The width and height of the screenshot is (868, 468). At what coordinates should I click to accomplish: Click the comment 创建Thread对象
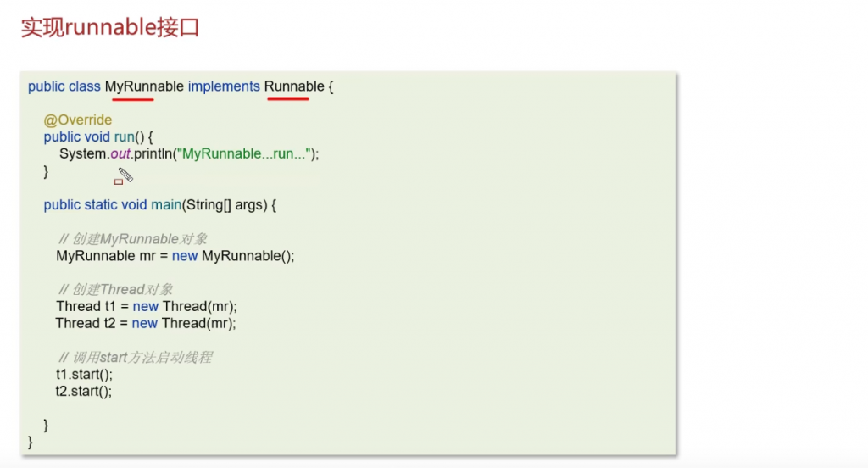(x=117, y=290)
